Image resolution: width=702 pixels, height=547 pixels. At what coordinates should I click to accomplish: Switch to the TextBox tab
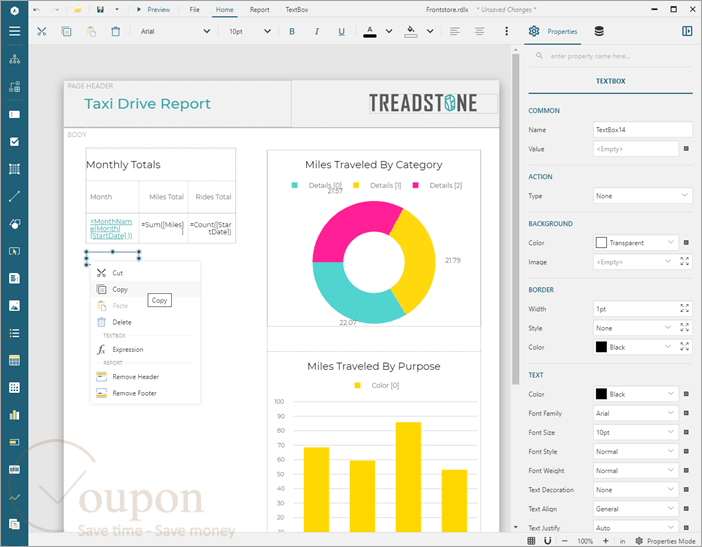coord(296,9)
